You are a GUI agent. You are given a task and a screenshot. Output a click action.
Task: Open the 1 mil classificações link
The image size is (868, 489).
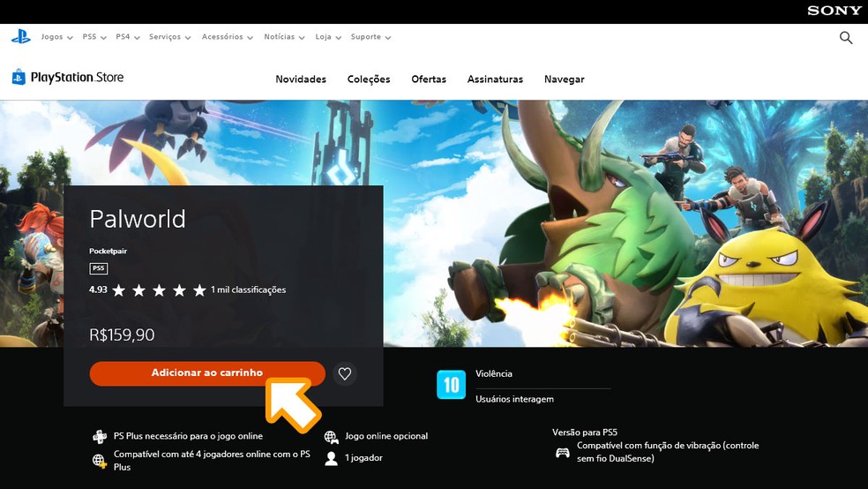click(x=248, y=290)
